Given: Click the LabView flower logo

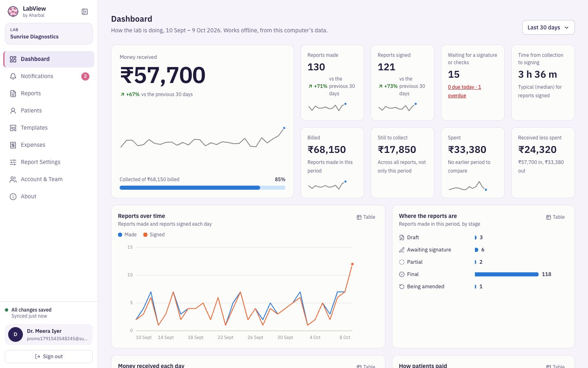Looking at the screenshot, I should point(13,11).
